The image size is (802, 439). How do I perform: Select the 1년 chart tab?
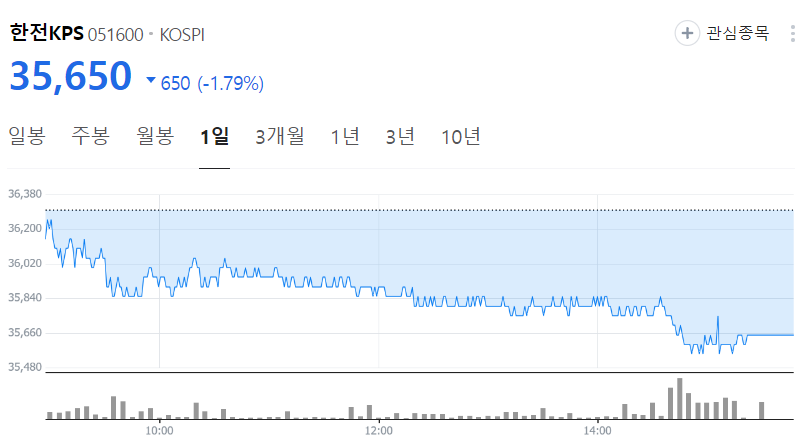(345, 137)
